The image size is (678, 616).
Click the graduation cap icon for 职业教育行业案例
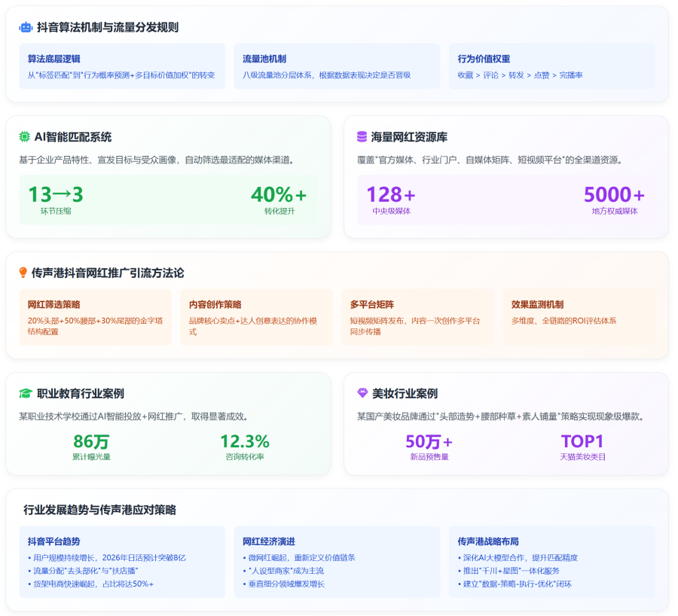point(26,393)
